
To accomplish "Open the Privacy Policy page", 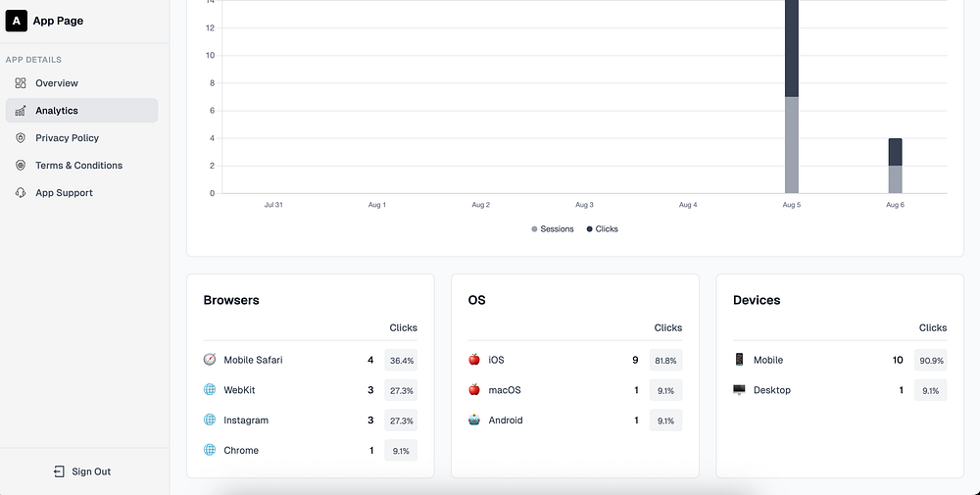I will [67, 138].
